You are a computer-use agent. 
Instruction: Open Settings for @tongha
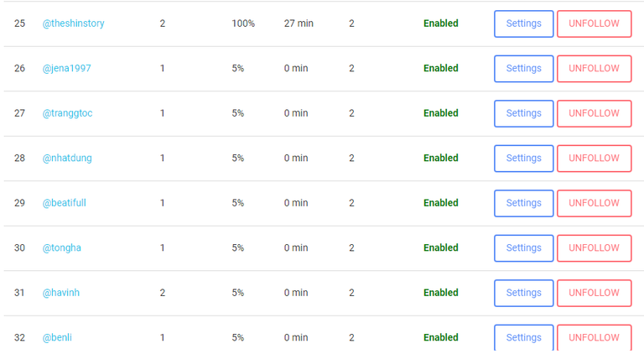523,248
